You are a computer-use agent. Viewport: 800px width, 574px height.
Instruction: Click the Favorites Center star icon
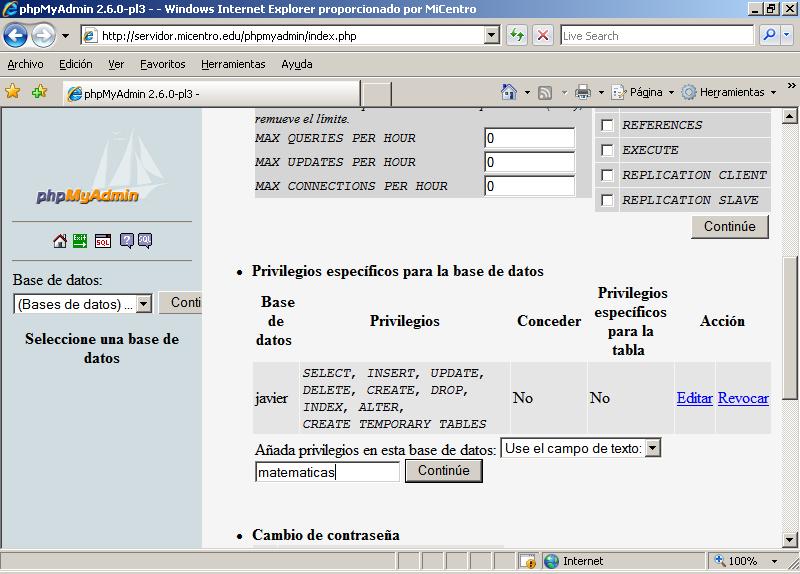[x=13, y=92]
